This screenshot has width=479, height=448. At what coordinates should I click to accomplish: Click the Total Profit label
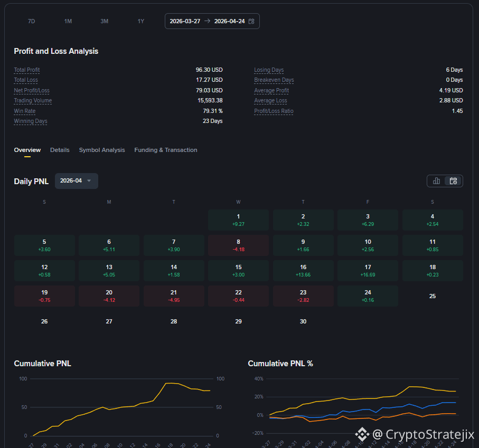(27, 70)
